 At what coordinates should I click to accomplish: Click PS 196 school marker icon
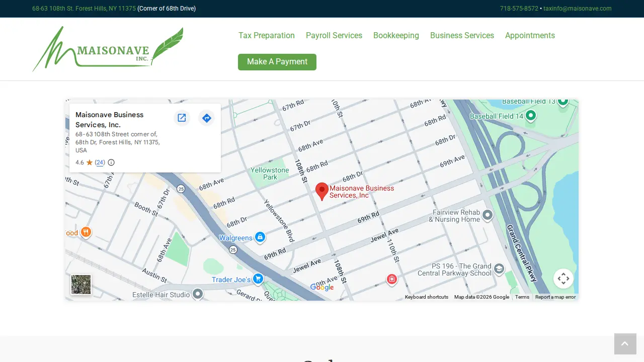499,269
